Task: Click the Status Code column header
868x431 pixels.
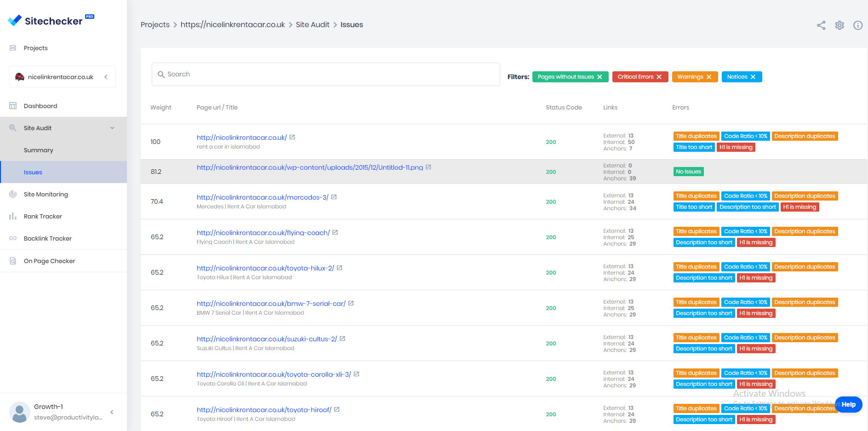Action: click(x=564, y=108)
